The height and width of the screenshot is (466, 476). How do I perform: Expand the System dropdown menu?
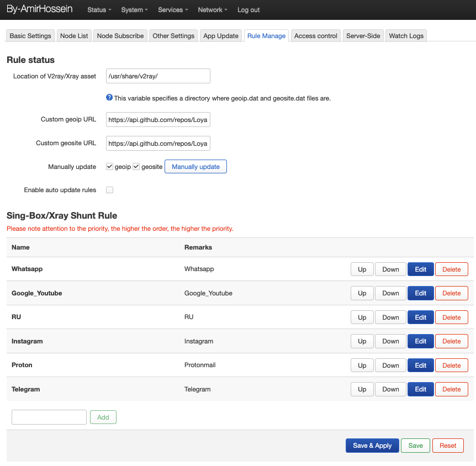pyautogui.click(x=134, y=10)
